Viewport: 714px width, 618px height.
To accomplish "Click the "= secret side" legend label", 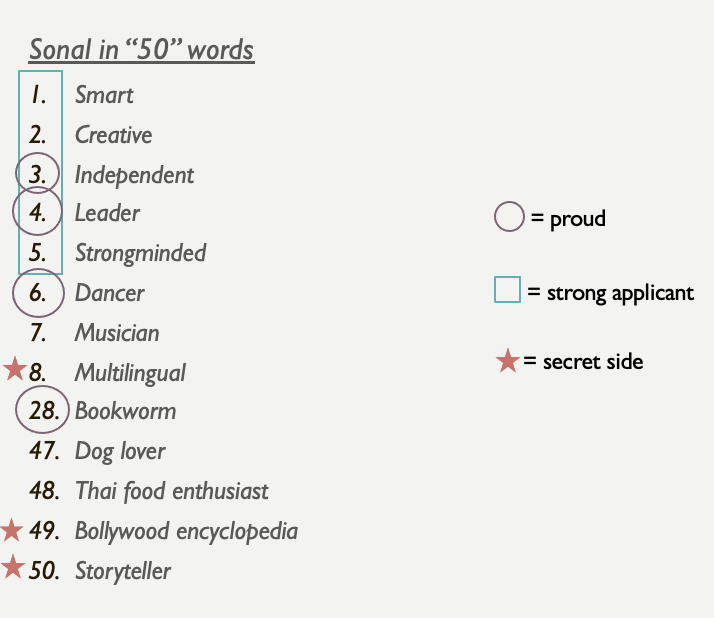I will pos(585,361).
